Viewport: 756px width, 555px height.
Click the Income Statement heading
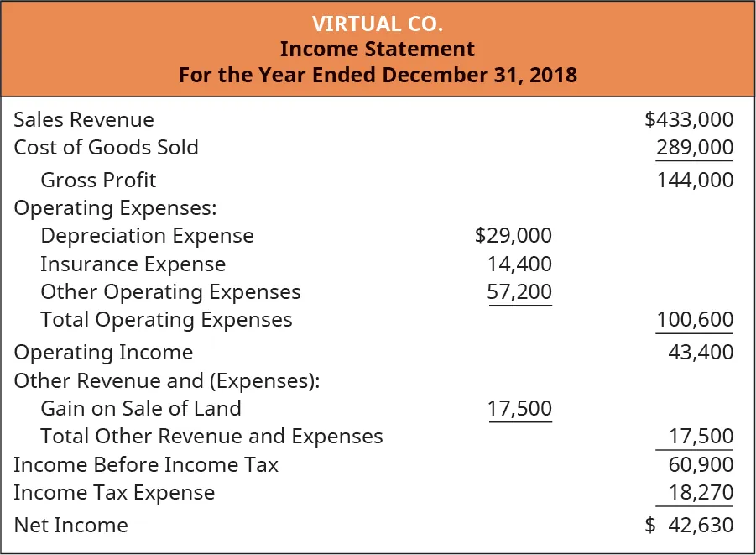point(378,49)
